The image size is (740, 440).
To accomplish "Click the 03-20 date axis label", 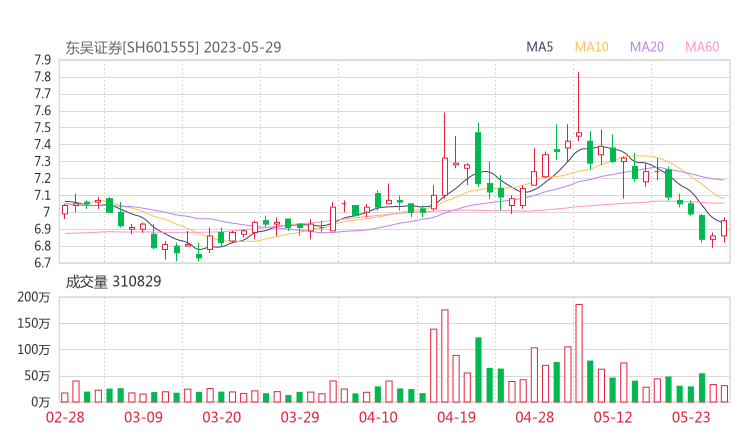I will click(x=222, y=417).
